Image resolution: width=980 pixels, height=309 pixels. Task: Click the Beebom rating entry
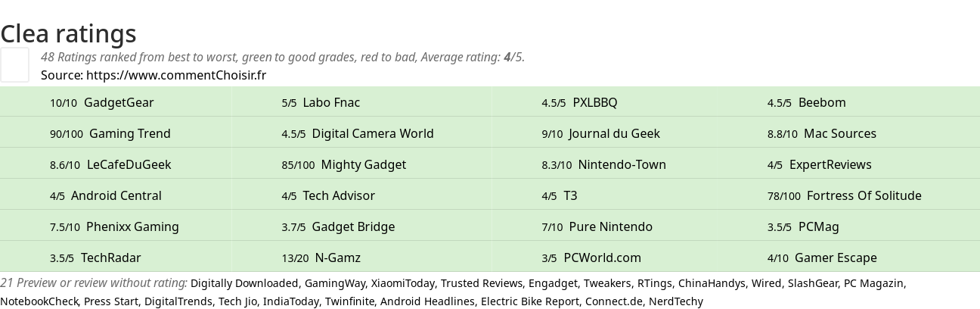[807, 102]
